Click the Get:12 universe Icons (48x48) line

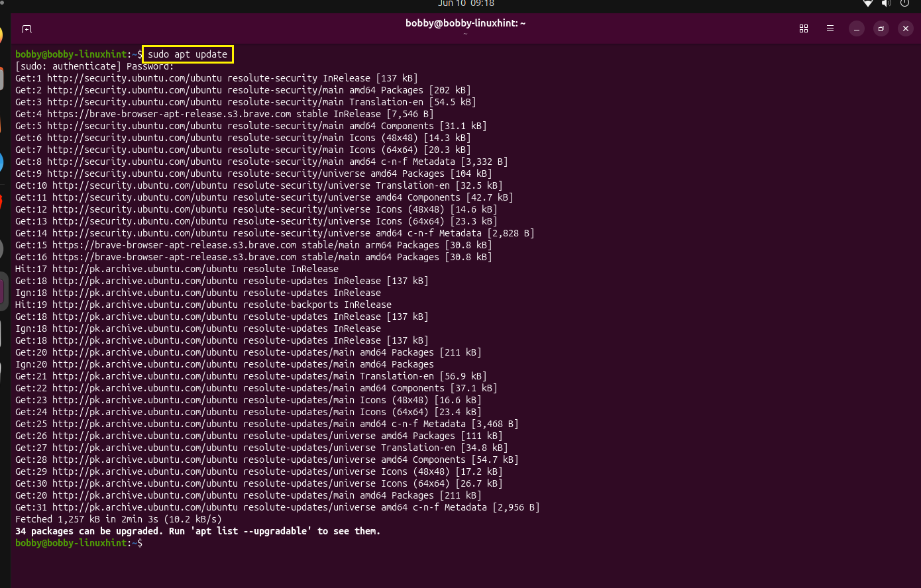[x=256, y=209]
